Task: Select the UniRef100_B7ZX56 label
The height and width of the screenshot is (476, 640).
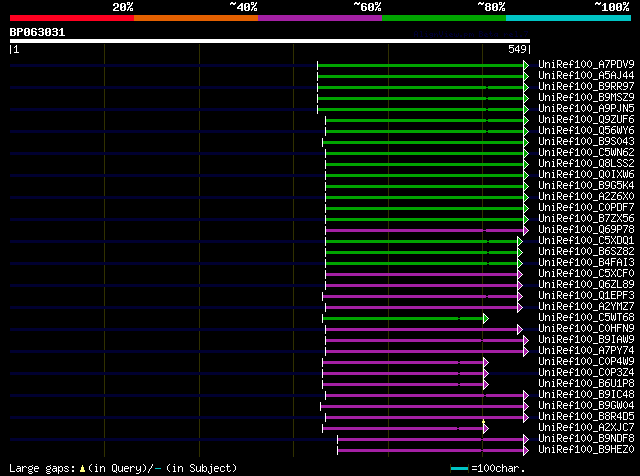Action: [586, 219]
